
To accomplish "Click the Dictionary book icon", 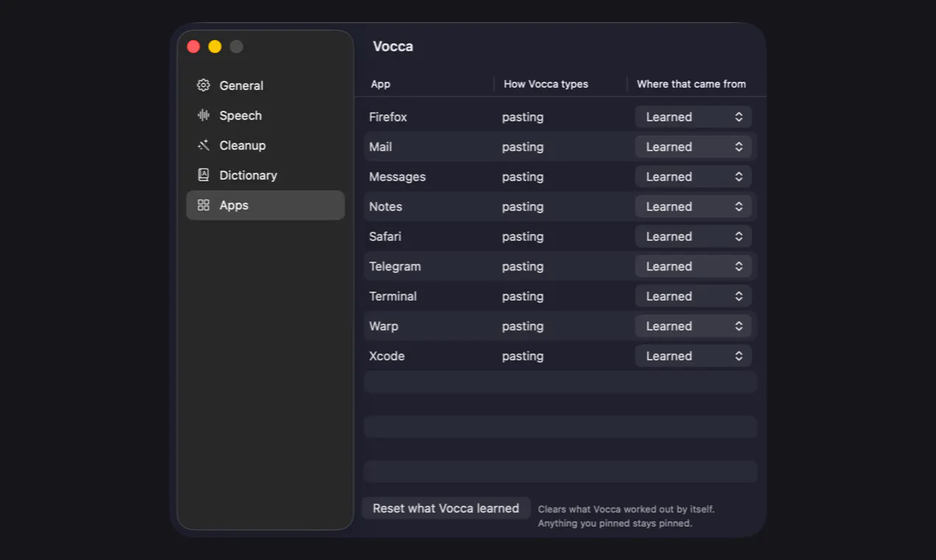I will click(x=203, y=175).
